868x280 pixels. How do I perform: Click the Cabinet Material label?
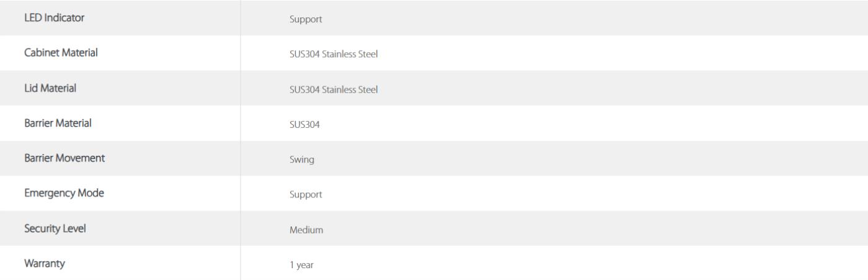[x=61, y=53]
